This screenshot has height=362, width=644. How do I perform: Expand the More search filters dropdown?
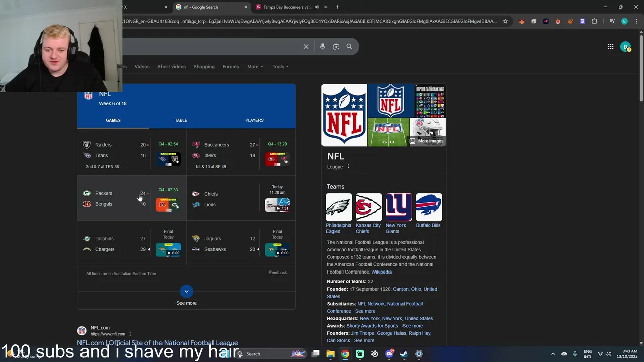(x=255, y=67)
